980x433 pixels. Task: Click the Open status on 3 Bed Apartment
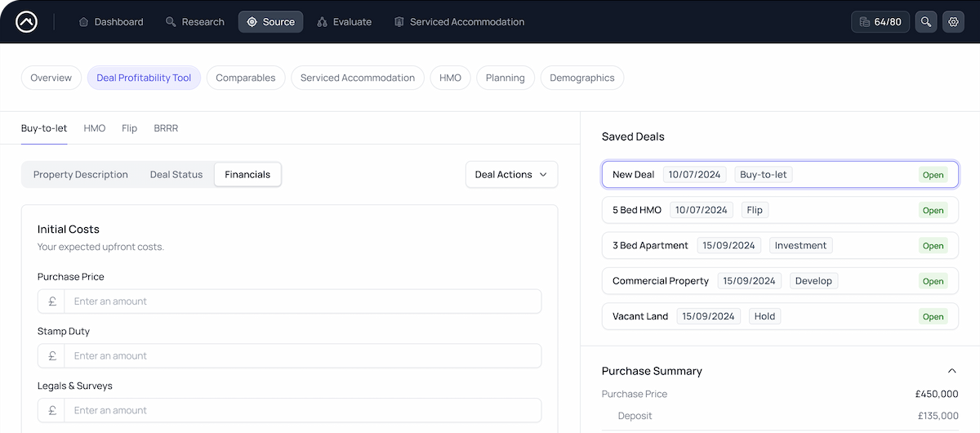[x=933, y=245]
